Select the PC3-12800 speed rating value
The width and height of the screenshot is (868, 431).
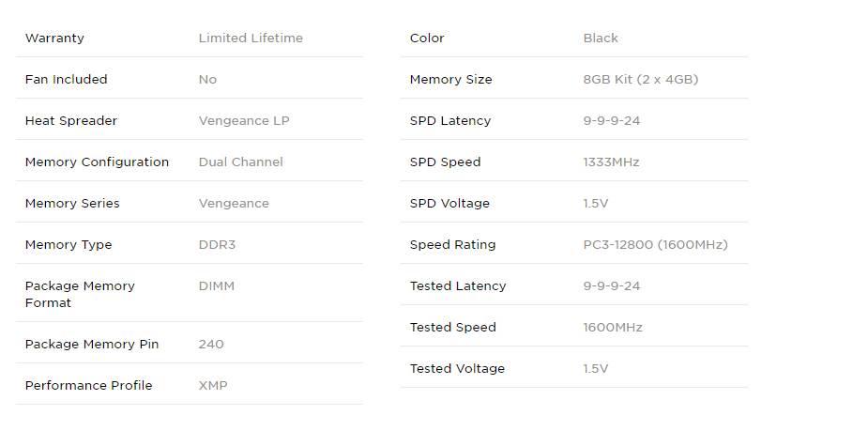[x=655, y=244]
